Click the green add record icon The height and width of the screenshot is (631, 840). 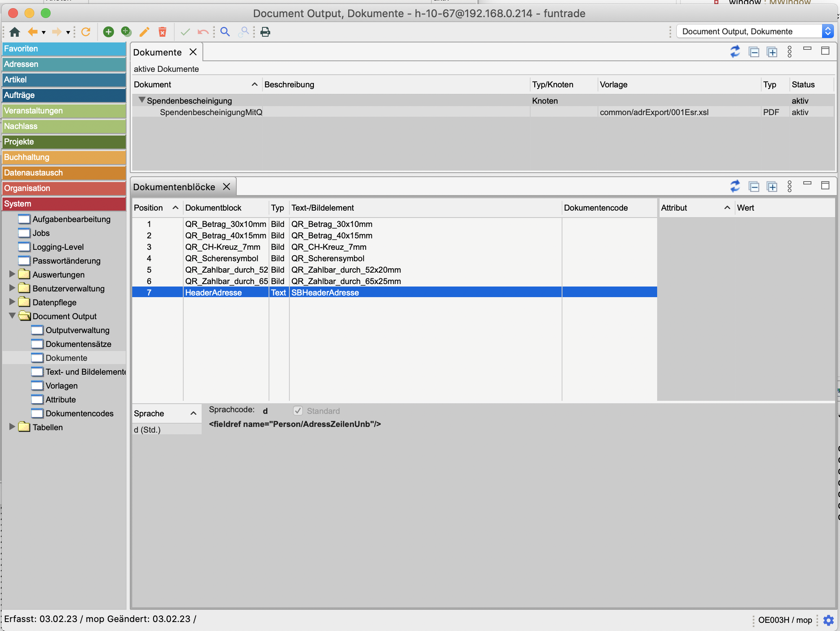click(108, 32)
